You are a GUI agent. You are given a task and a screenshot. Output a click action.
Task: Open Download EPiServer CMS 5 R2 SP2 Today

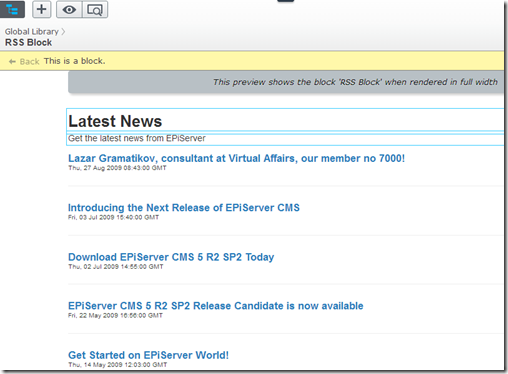tap(171, 257)
